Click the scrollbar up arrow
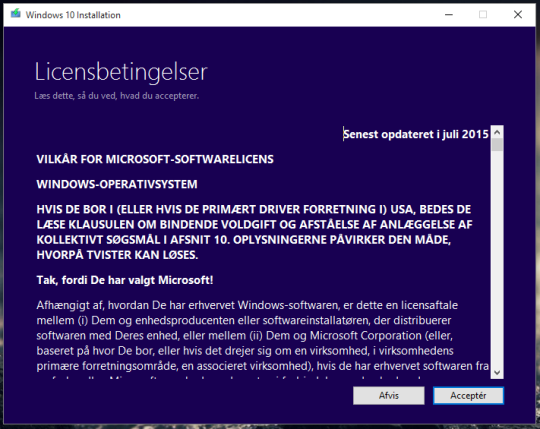Viewport: 540px width, 429px height. tap(497, 132)
